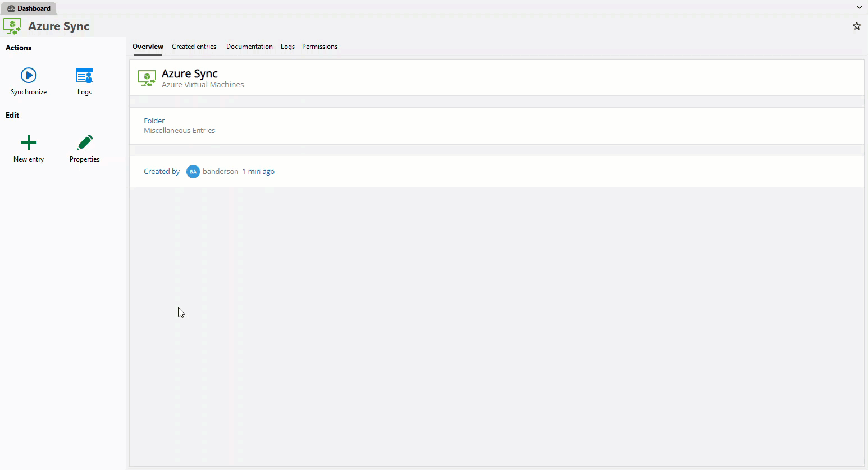View the Documentation tab
Image resolution: width=868 pixels, height=470 pixels.
point(249,47)
